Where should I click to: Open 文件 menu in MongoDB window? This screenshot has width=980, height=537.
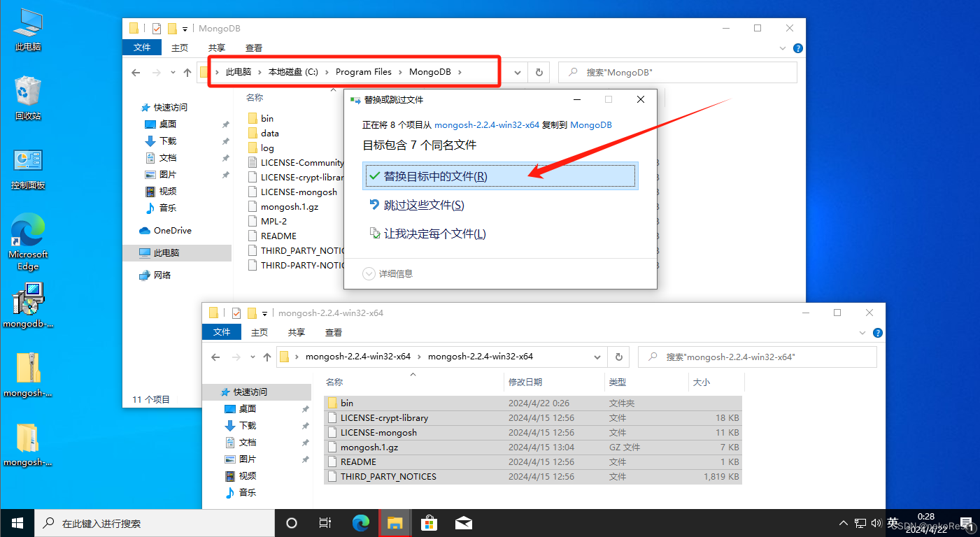pyautogui.click(x=142, y=48)
